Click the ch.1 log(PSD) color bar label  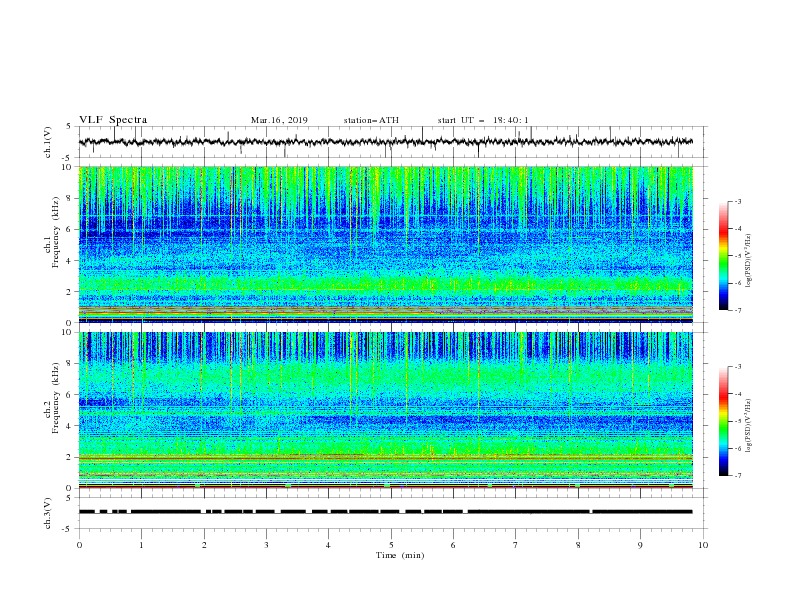click(x=749, y=261)
